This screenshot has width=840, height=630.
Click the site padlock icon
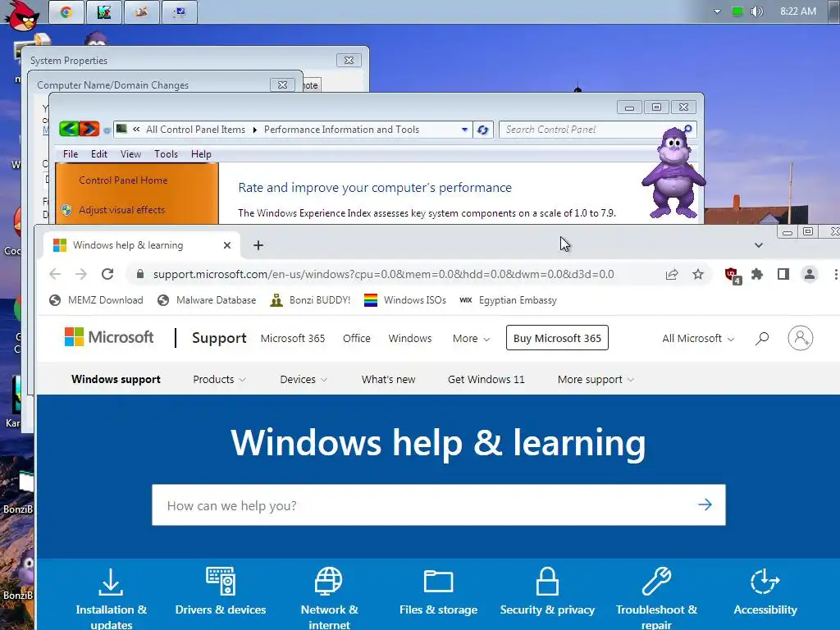point(140,274)
